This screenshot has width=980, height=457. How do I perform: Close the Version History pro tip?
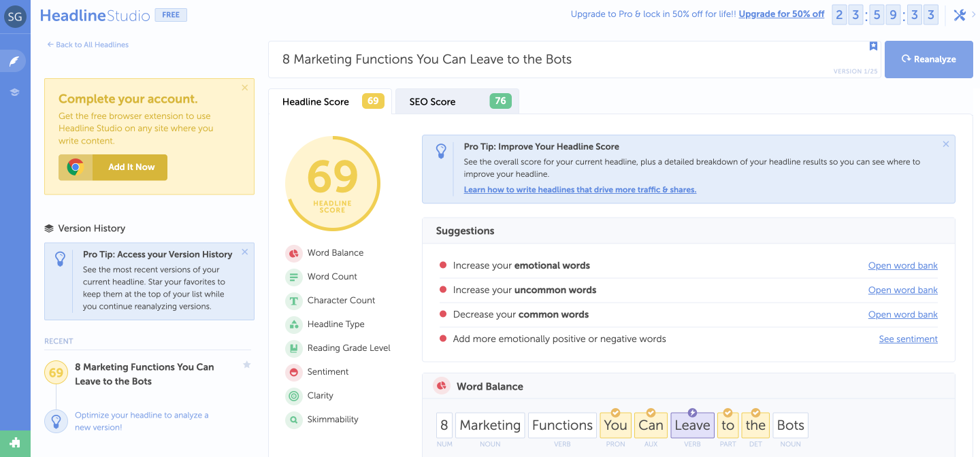point(245,252)
